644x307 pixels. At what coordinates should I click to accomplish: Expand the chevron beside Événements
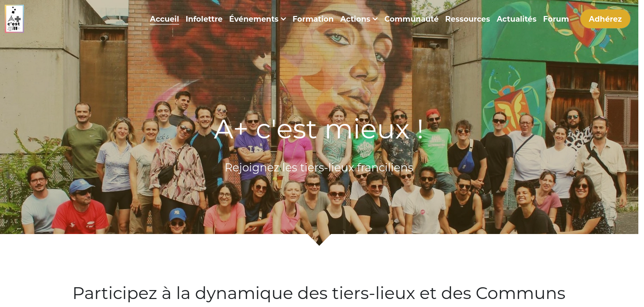283,19
